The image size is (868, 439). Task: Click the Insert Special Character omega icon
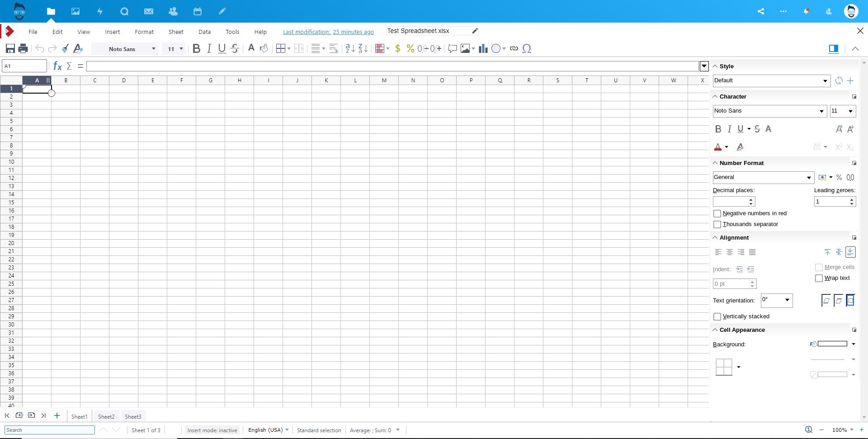coord(527,48)
